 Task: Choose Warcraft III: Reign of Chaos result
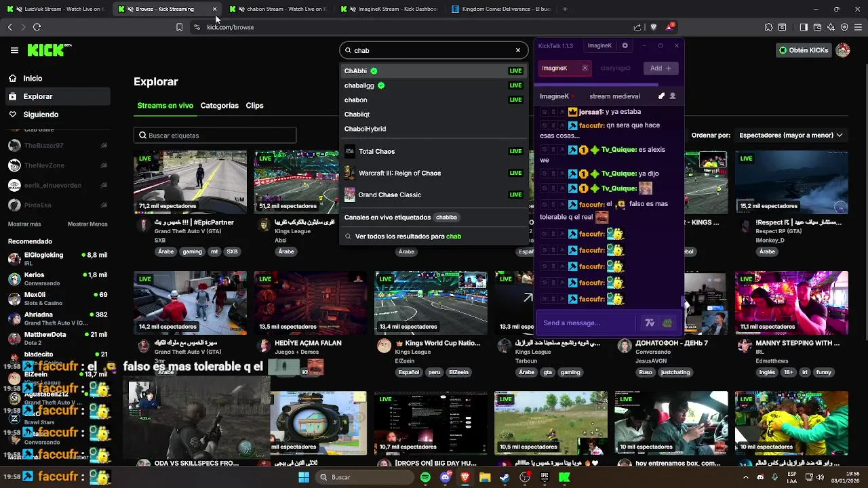click(433, 173)
